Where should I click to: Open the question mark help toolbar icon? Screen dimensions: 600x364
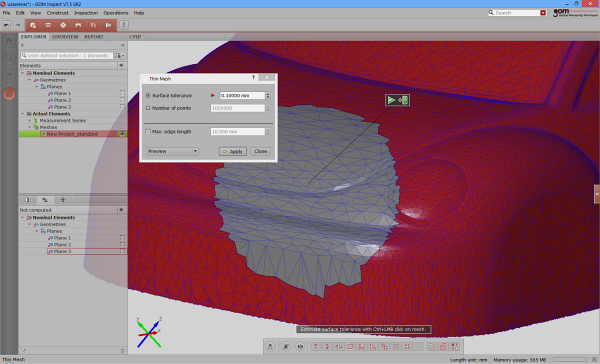point(123,25)
